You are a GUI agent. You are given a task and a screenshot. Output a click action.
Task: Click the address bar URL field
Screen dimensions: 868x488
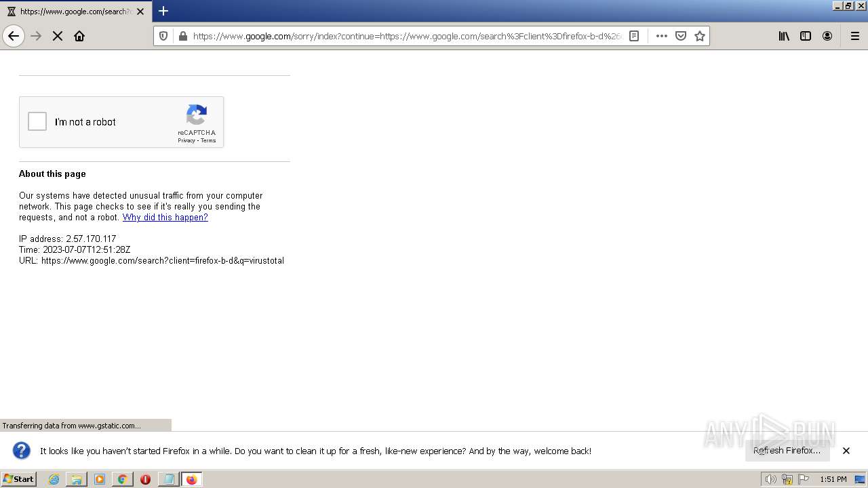point(407,36)
